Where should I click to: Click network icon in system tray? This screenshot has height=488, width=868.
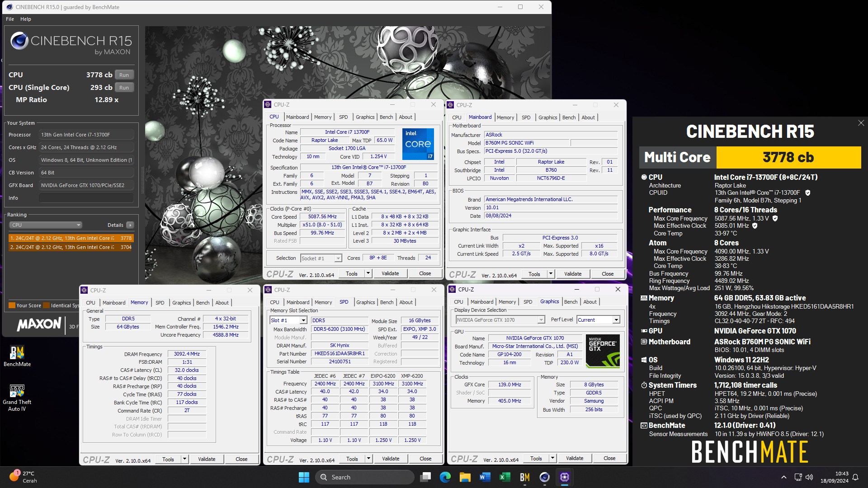pyautogui.click(x=798, y=477)
